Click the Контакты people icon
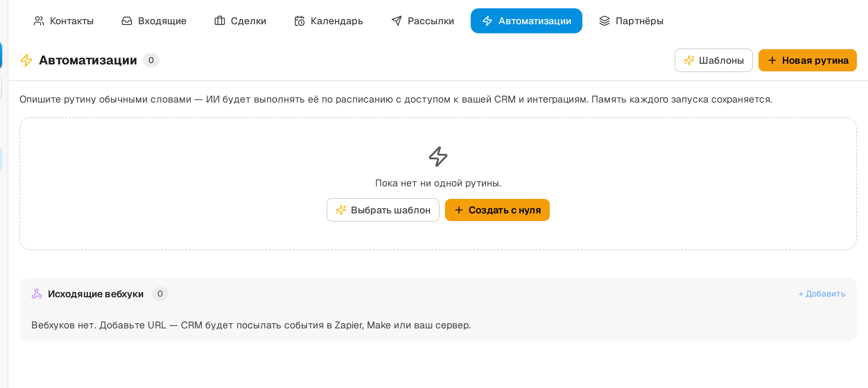The height and width of the screenshot is (388, 868). pyautogui.click(x=38, y=21)
